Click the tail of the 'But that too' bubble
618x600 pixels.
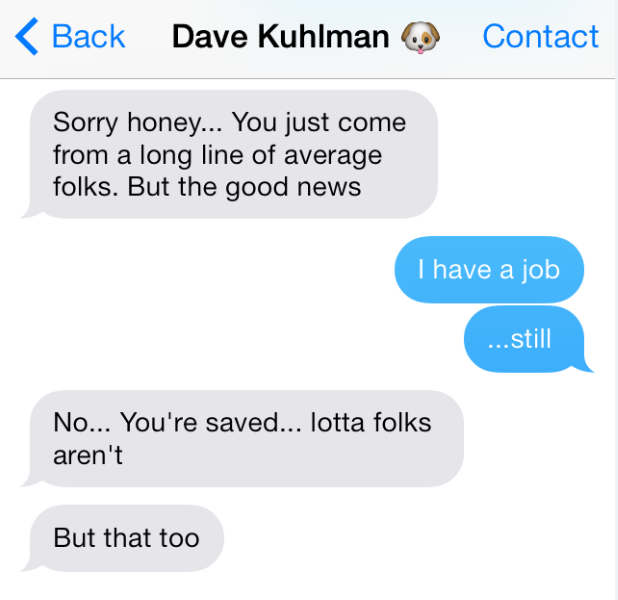(28, 565)
